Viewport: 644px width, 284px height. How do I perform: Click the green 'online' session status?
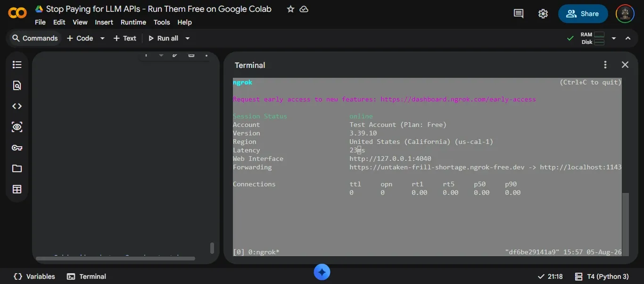pos(361,116)
